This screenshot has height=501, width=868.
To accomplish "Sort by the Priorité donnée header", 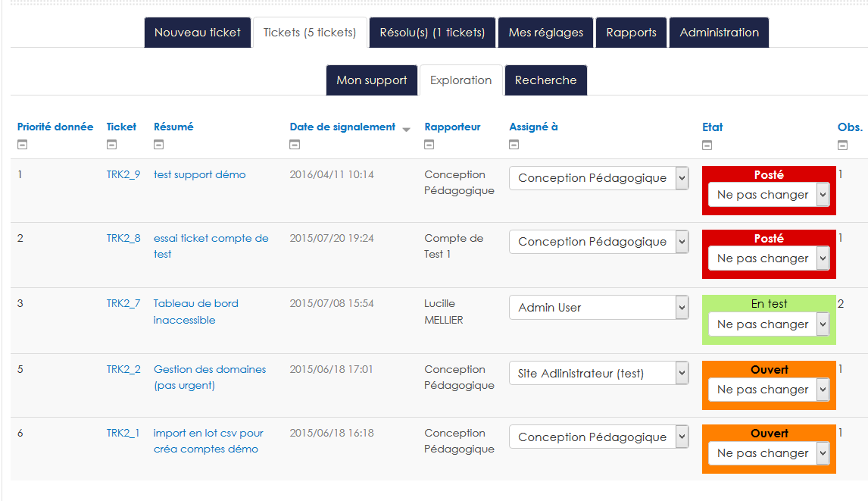I will click(x=55, y=127).
